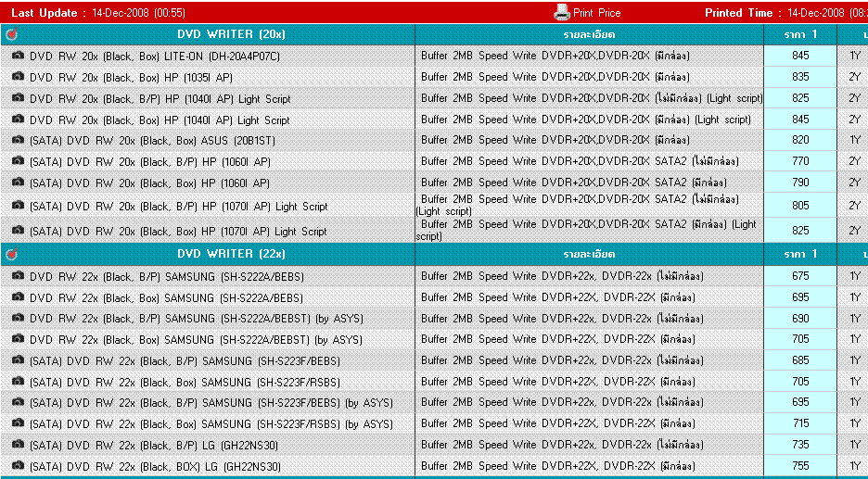Select the DVD WRITER (20x) section header

pos(231,34)
